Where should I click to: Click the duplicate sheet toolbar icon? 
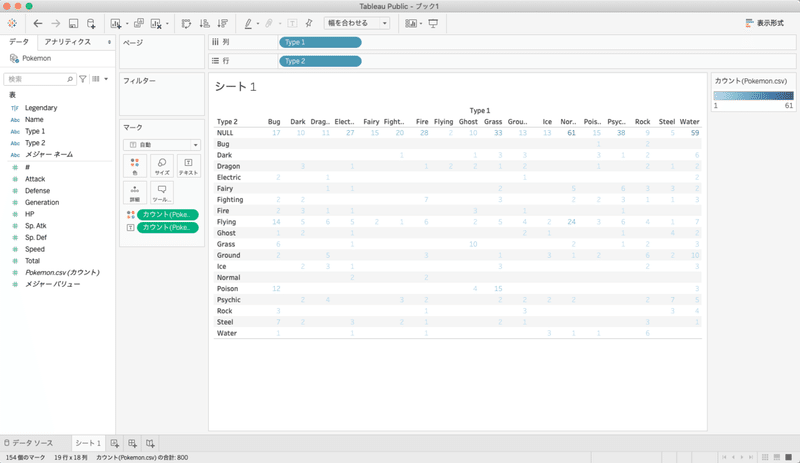pos(139,23)
